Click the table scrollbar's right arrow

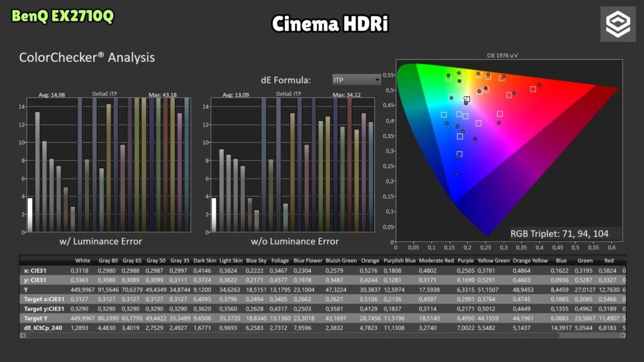coord(623,336)
